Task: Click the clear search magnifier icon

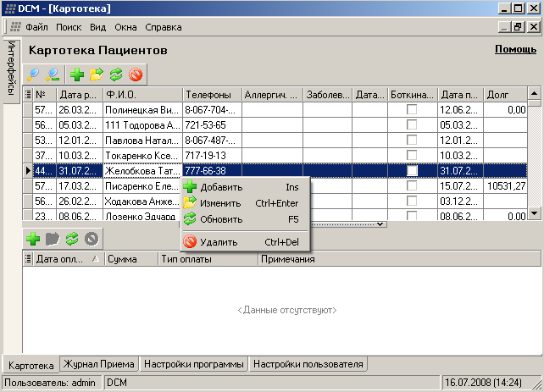Action: coord(53,75)
